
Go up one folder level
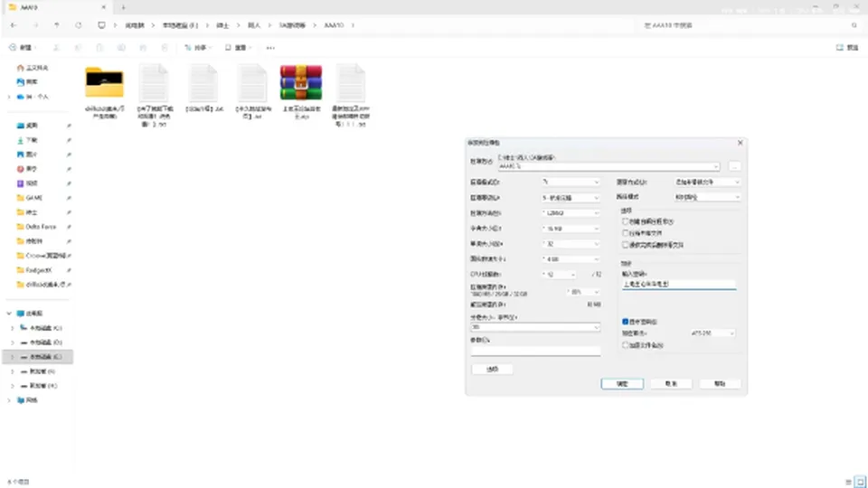pyautogui.click(x=57, y=25)
